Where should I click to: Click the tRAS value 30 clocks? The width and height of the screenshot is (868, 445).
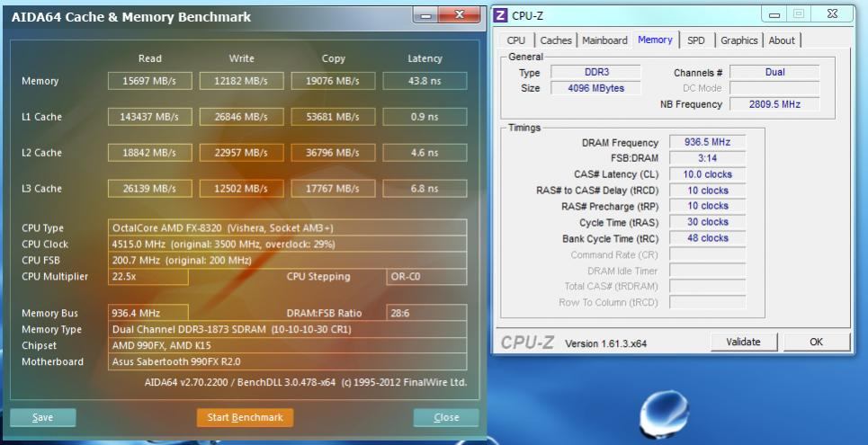point(708,222)
